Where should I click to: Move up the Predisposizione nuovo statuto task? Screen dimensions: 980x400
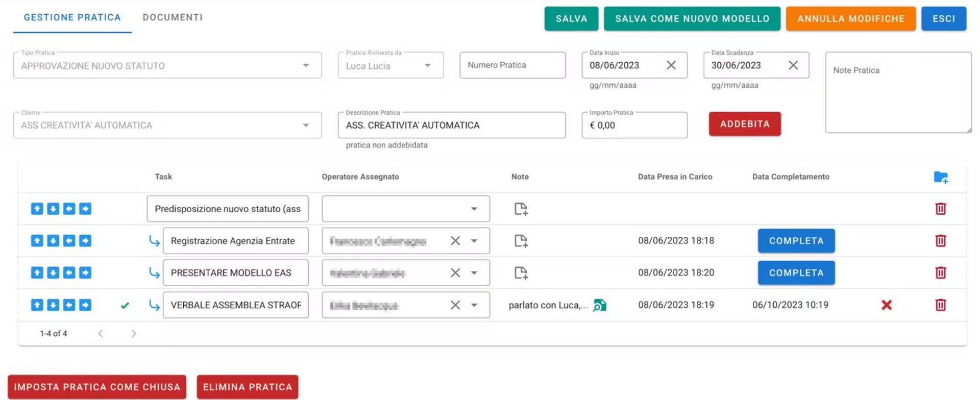[x=37, y=209]
